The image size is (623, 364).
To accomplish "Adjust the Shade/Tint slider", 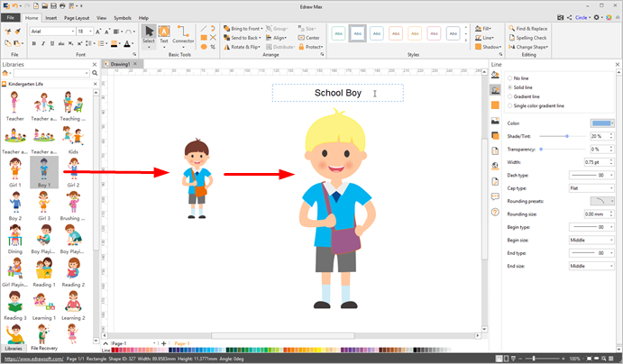I will 566,136.
